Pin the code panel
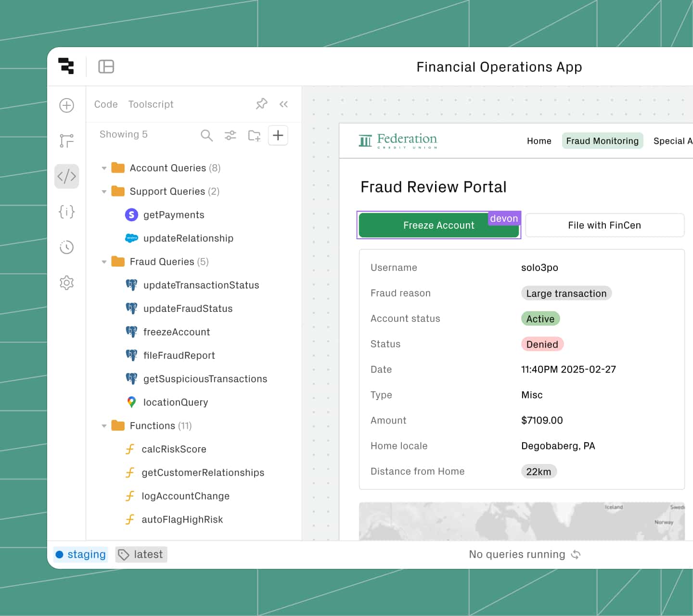693x616 pixels. tap(261, 104)
